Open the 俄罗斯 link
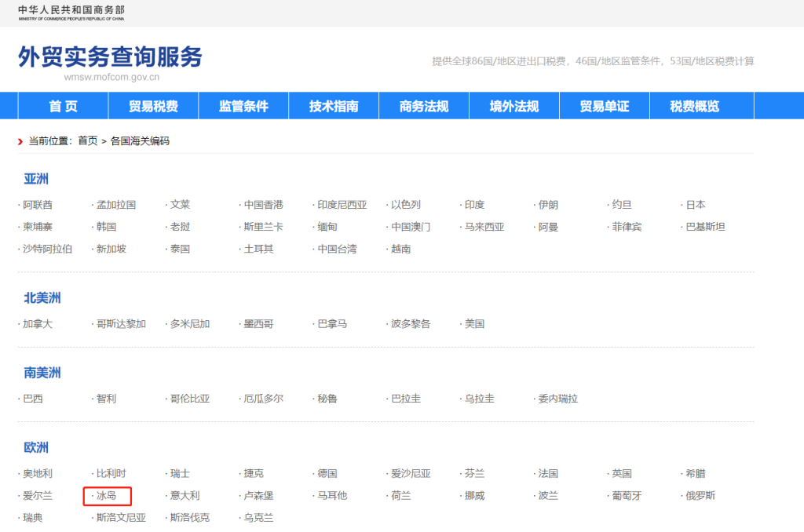 click(700, 496)
